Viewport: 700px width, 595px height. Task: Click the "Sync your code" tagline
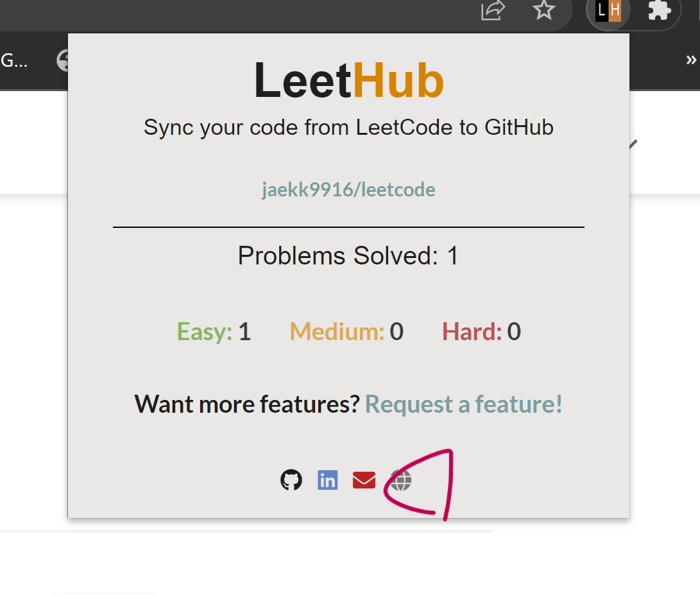point(348,127)
